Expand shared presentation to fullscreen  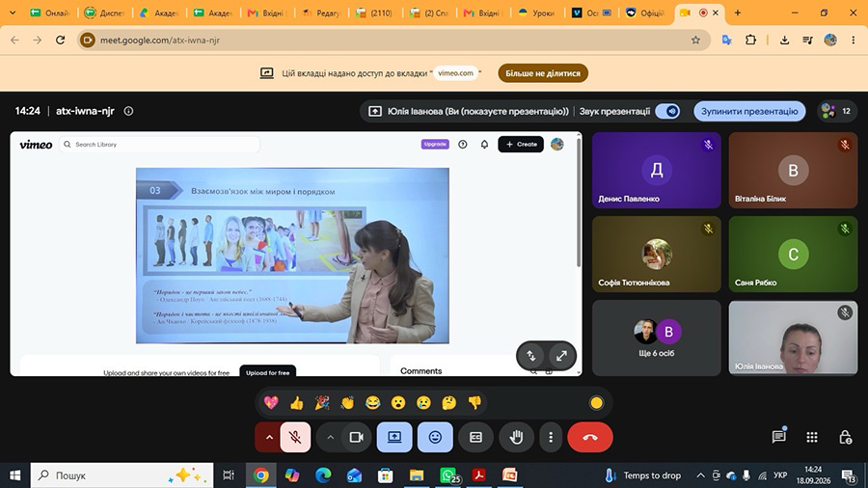tap(561, 356)
